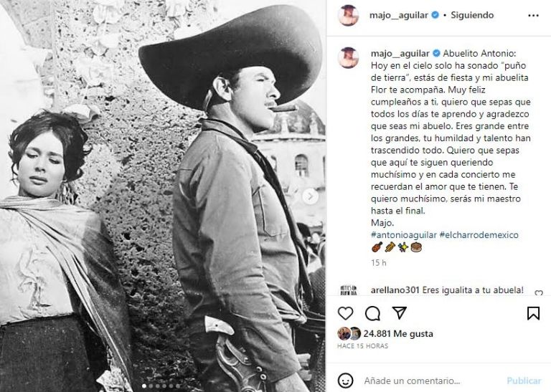The height and width of the screenshot is (392, 551).
Task: Click majo__aguilar profile picture in header
Action: pos(348,16)
